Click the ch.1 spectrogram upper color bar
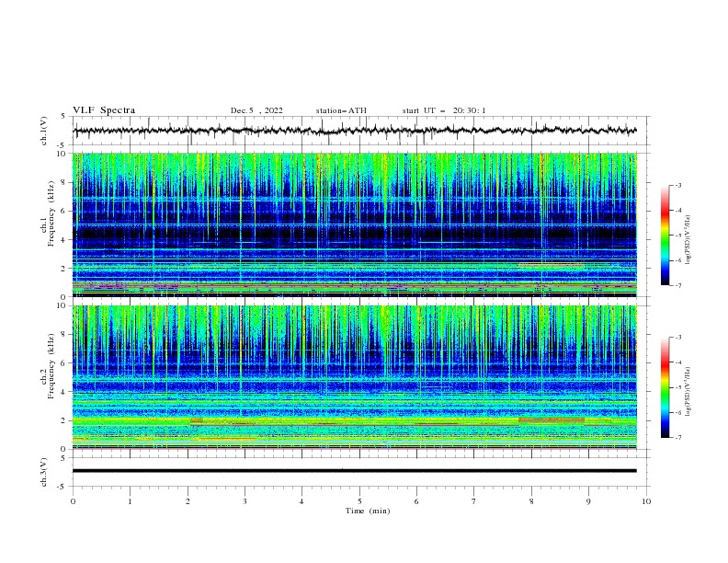Image resolution: width=728 pixels, height=563 pixels. pos(665,236)
